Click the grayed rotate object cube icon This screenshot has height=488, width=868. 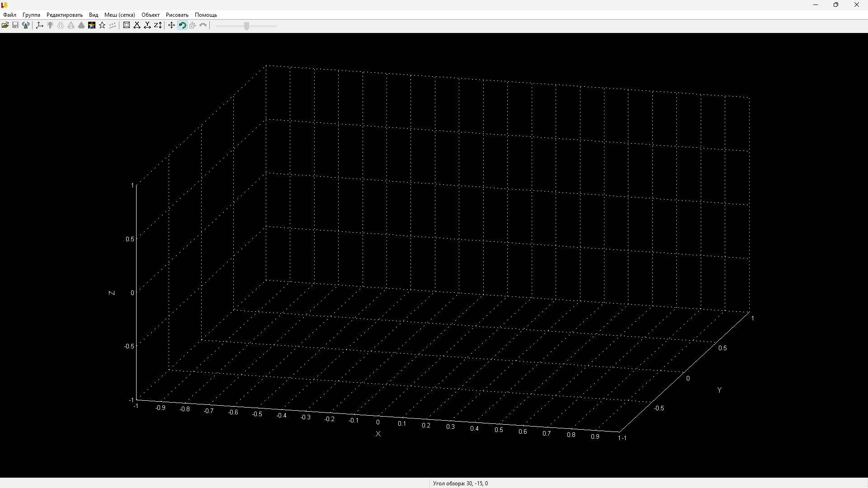point(193,25)
